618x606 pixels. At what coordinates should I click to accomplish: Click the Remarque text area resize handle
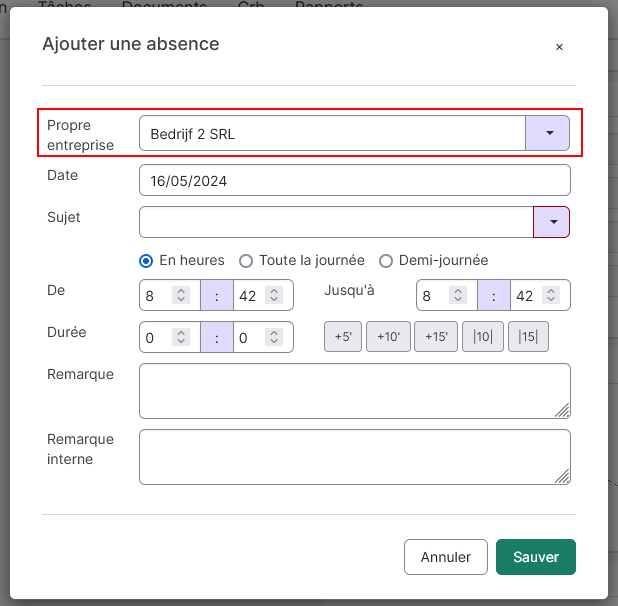[563, 411]
